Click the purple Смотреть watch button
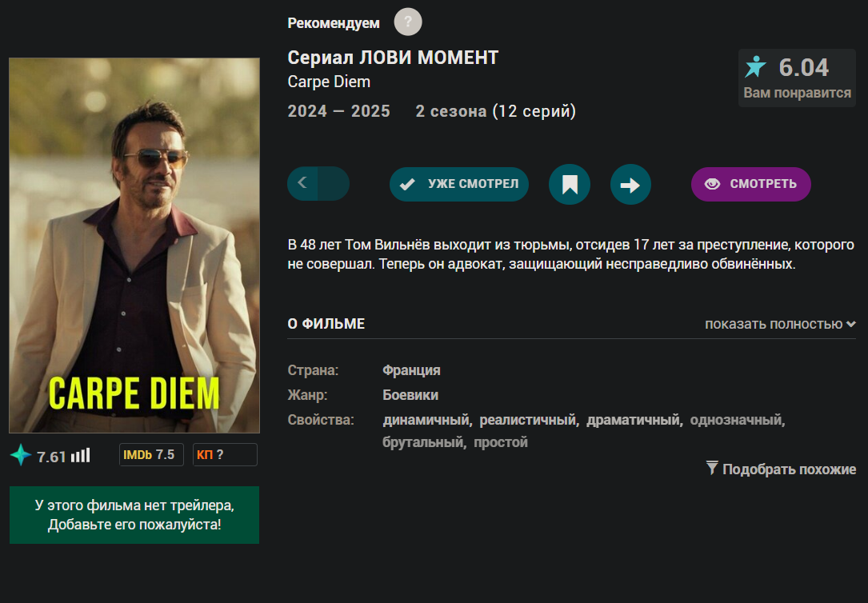This screenshot has width=868, height=603. coord(750,184)
